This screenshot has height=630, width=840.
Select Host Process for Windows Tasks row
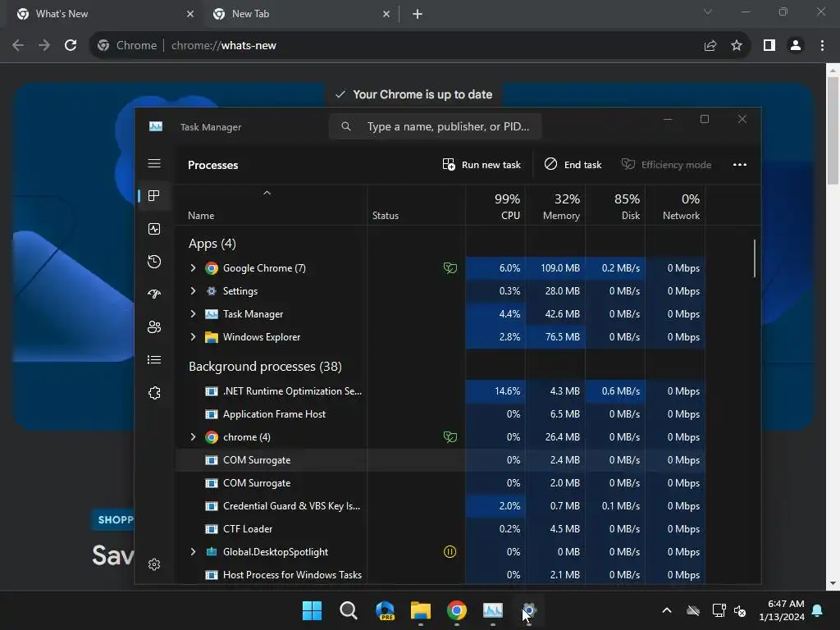click(x=440, y=575)
